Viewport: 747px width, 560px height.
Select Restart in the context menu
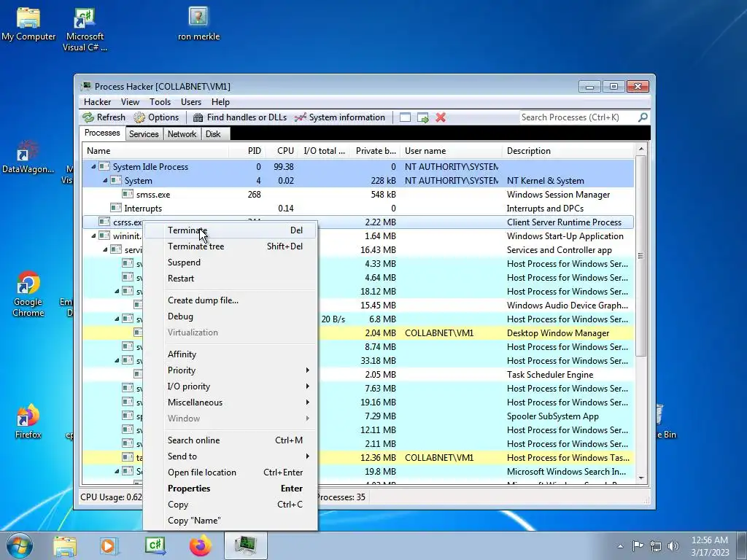[x=231, y=279]
